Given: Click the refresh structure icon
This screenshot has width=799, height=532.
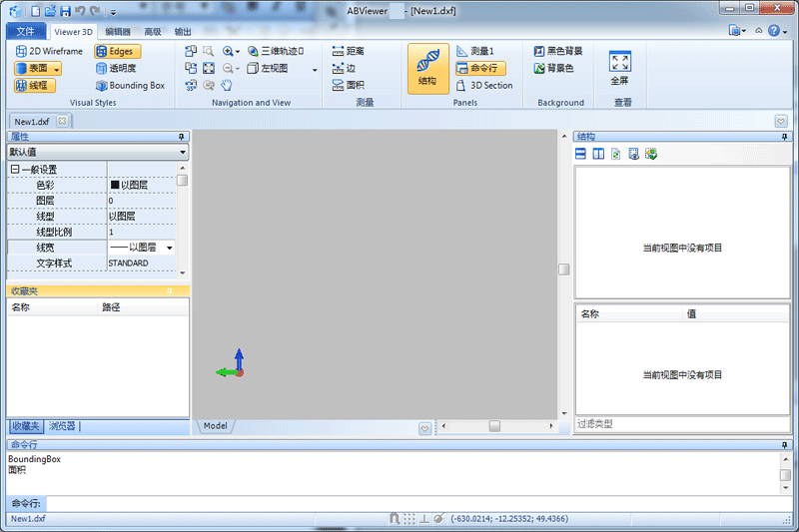Looking at the screenshot, I should (x=615, y=154).
